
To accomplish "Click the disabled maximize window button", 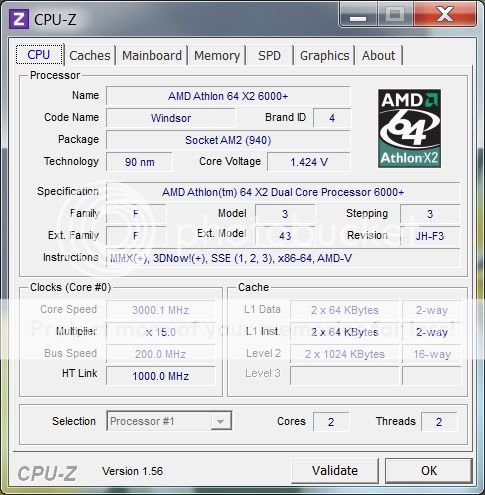I will pos(395,15).
